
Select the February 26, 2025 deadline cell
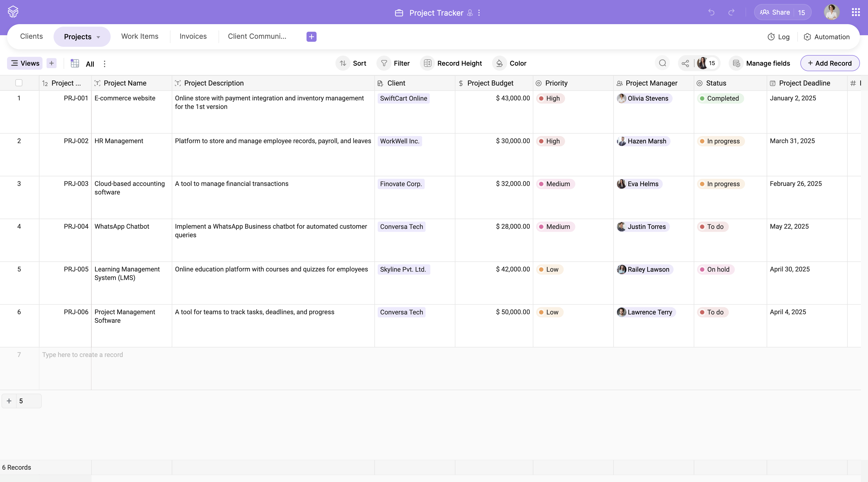click(x=807, y=197)
